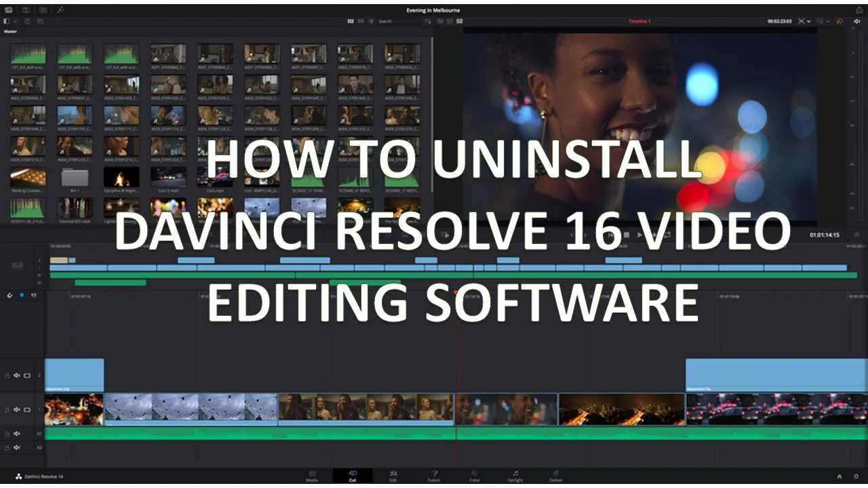Mute audio track A2

pyautogui.click(x=17, y=447)
